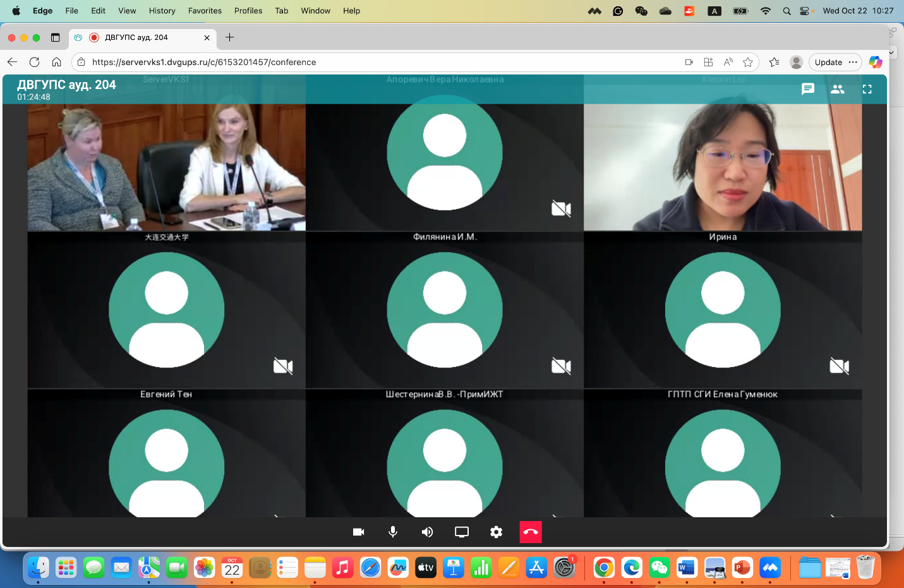Image resolution: width=904 pixels, height=588 pixels.
Task: Start screen sharing with monitor icon
Action: click(x=462, y=532)
